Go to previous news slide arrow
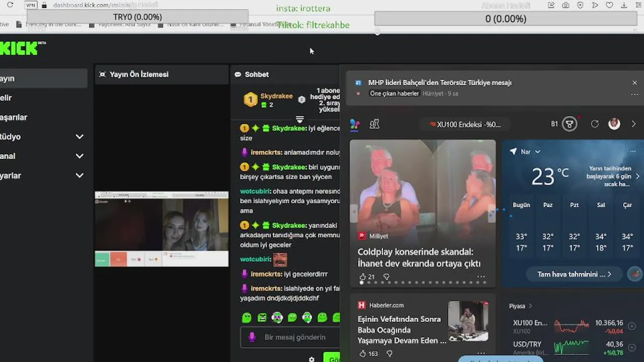644x362 pixels. pyautogui.click(x=354, y=213)
